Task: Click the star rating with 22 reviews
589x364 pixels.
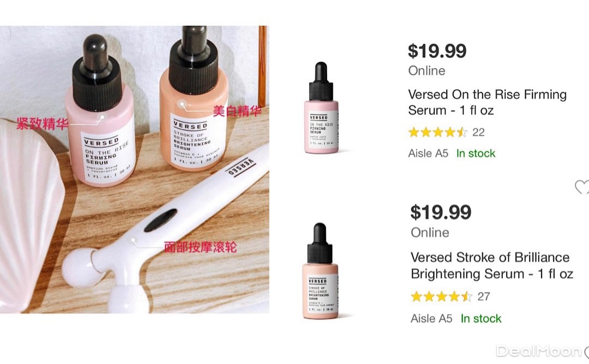Action: (x=437, y=132)
